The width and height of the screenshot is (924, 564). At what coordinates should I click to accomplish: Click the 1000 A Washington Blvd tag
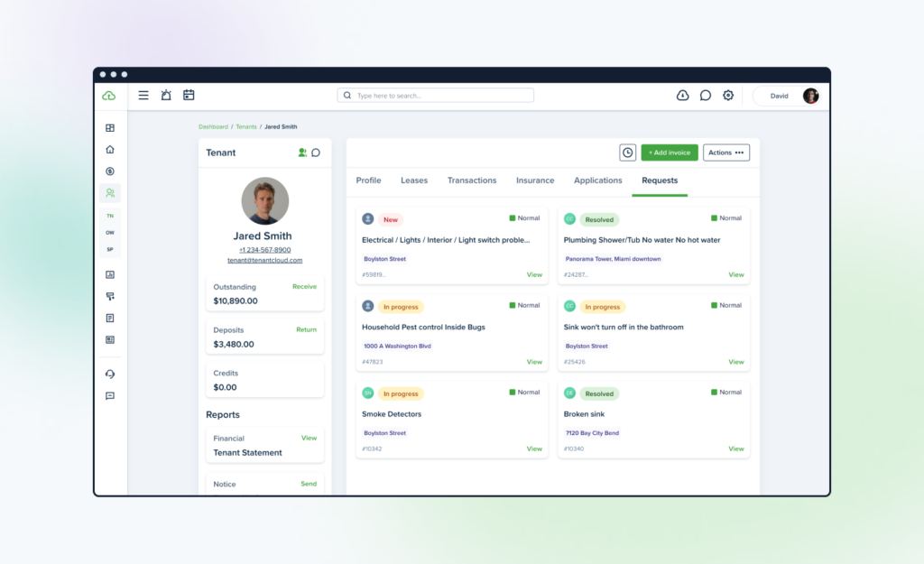pos(397,346)
